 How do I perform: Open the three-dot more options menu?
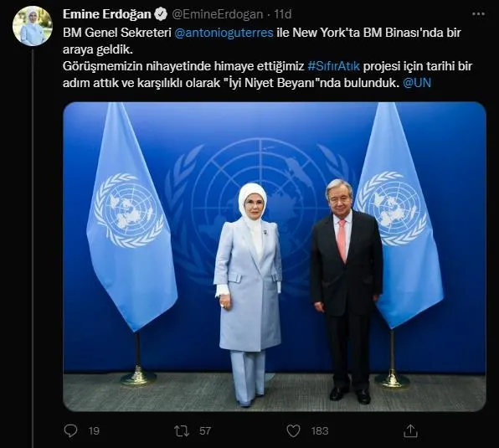(478, 14)
